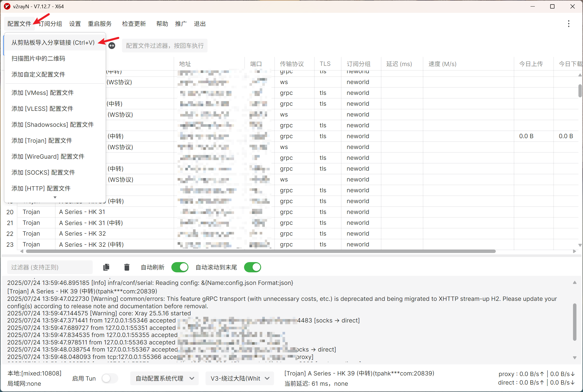Click the round icon beside the filter box
Screen dimensions: 583x392
click(112, 46)
